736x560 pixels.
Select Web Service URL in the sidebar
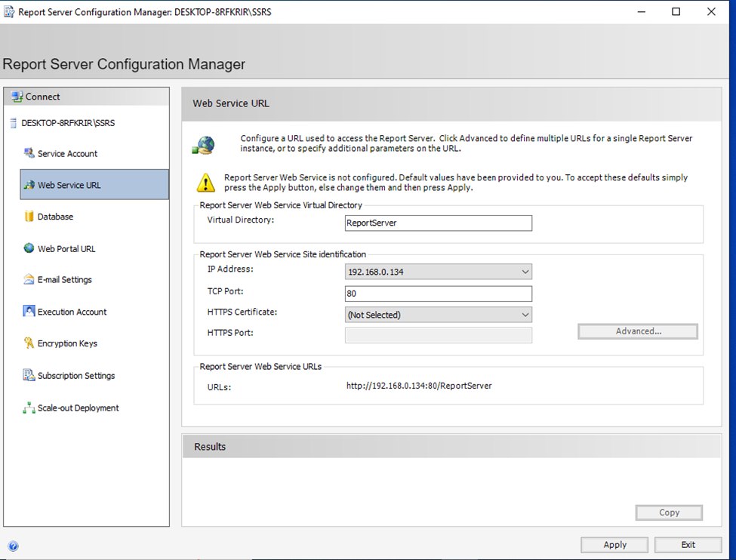click(x=94, y=184)
